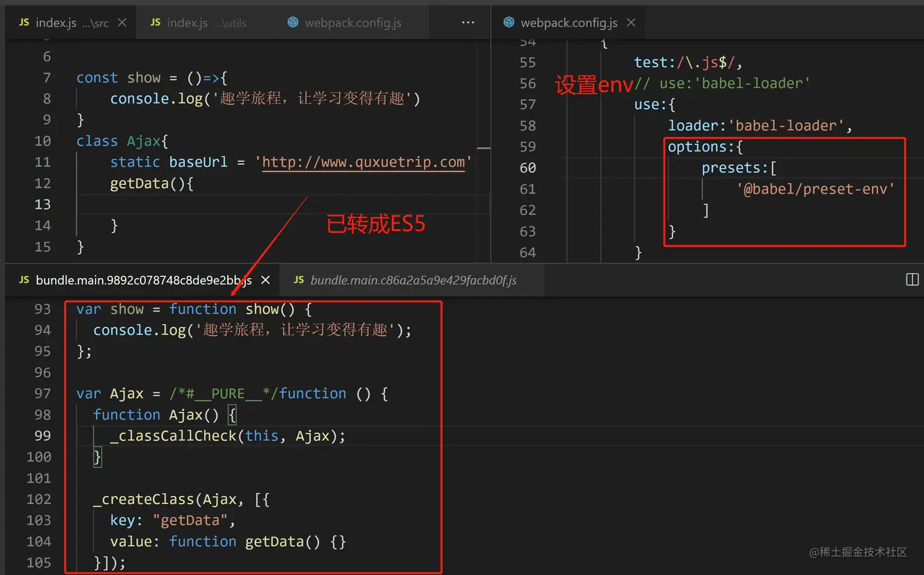Click line number 105 in the bundle file
Image resolution: width=924 pixels, height=575 pixels.
click(x=38, y=563)
